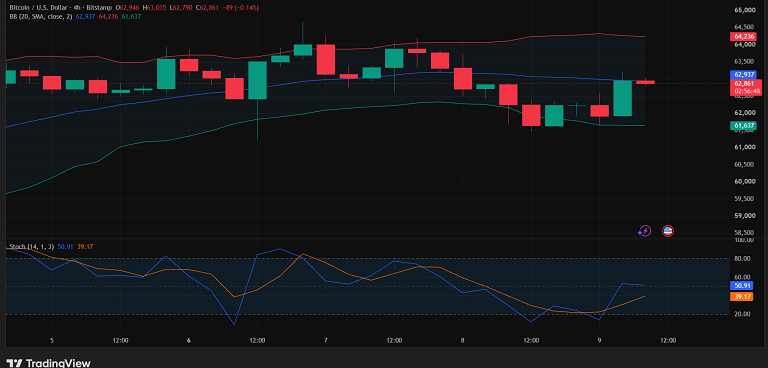Click the Stoch %D value 39.17 in legend
This screenshot has width=768, height=368.
coord(85,246)
